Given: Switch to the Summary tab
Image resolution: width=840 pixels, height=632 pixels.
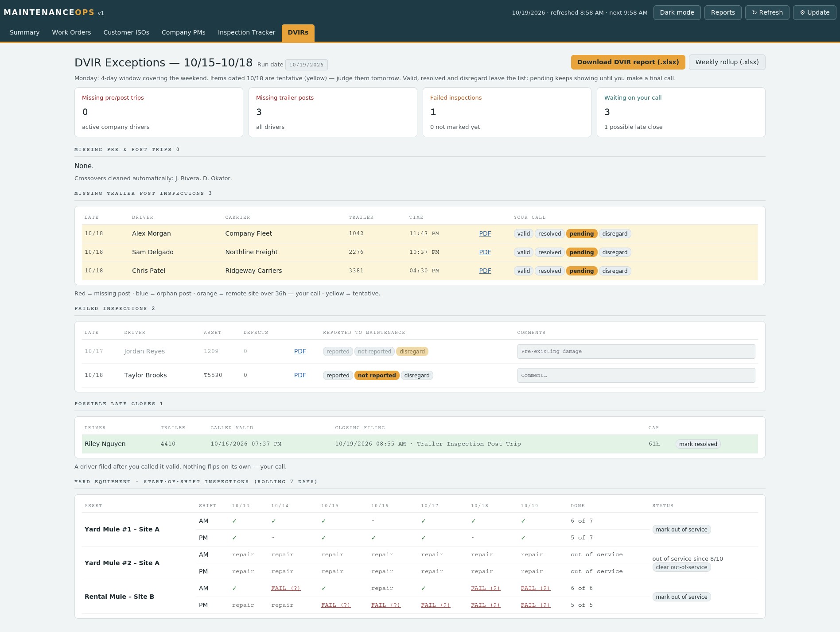Looking at the screenshot, I should coord(24,32).
